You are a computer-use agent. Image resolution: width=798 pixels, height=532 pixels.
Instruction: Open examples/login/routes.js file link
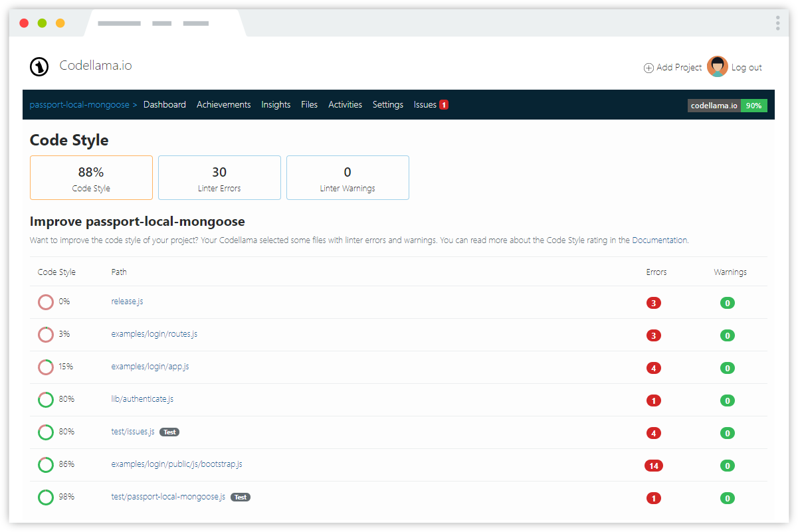click(x=154, y=333)
